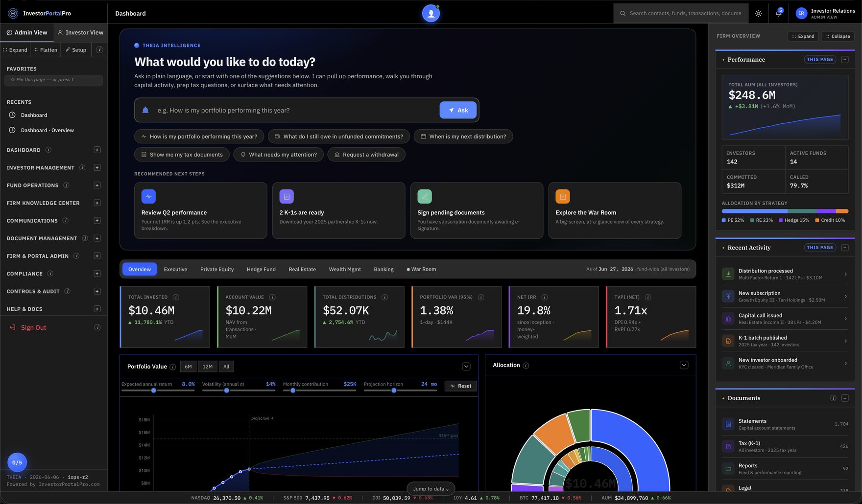The width and height of the screenshot is (862, 504).
Task: Click the Theia assistant avatar icon
Action: click(x=431, y=14)
